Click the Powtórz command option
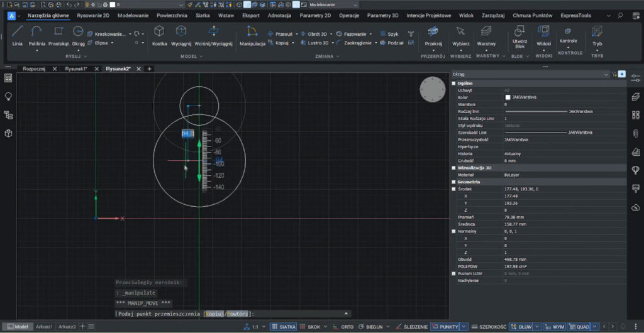Screen dimensions: 644x333 tap(237, 314)
